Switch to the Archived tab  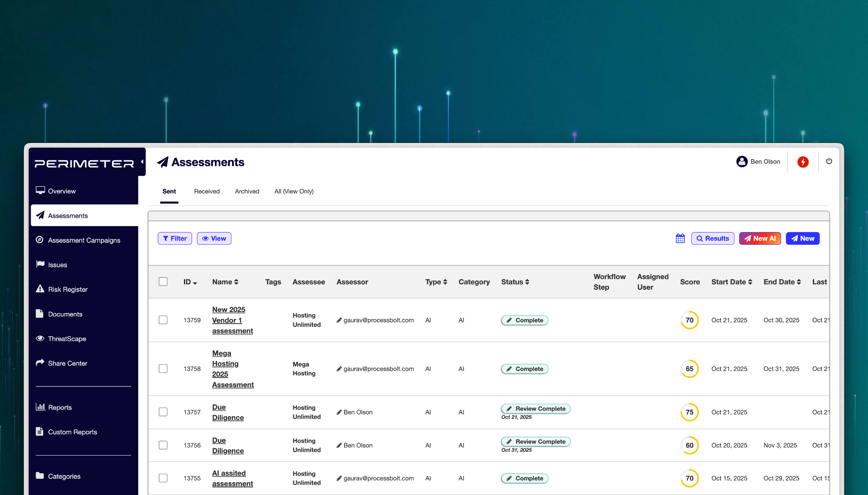[247, 191]
